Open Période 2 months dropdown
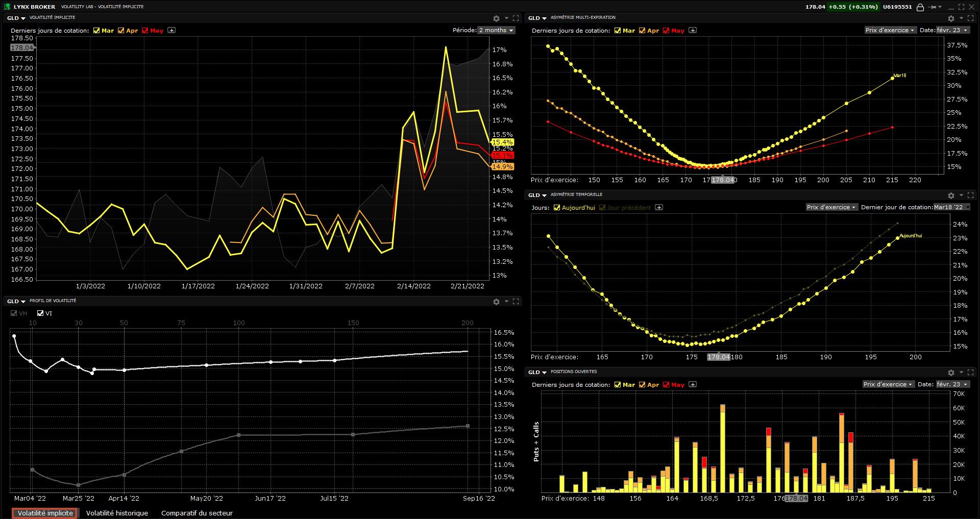Image resolution: width=980 pixels, height=519 pixels. [496, 30]
